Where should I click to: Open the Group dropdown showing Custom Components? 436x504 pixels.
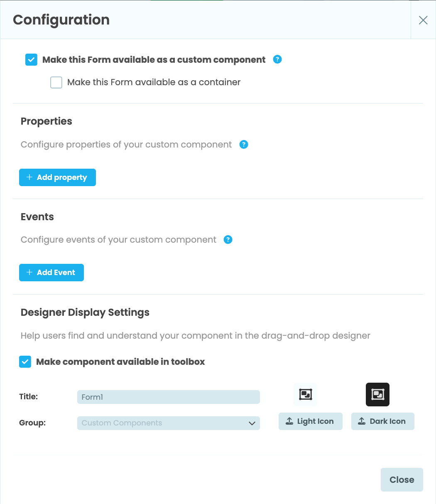coord(168,423)
